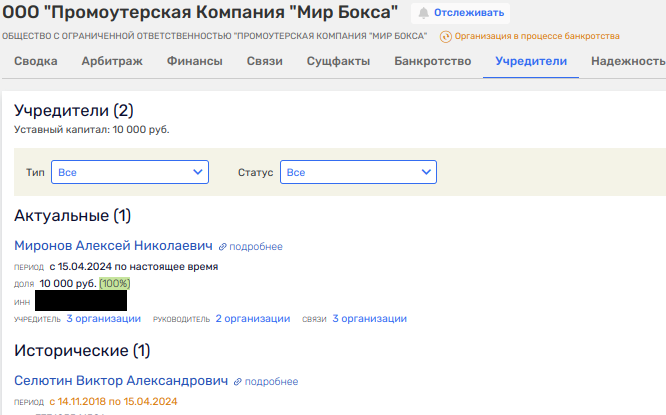Open the Тип dropdown filter
The height and width of the screenshot is (415, 666).
130,172
